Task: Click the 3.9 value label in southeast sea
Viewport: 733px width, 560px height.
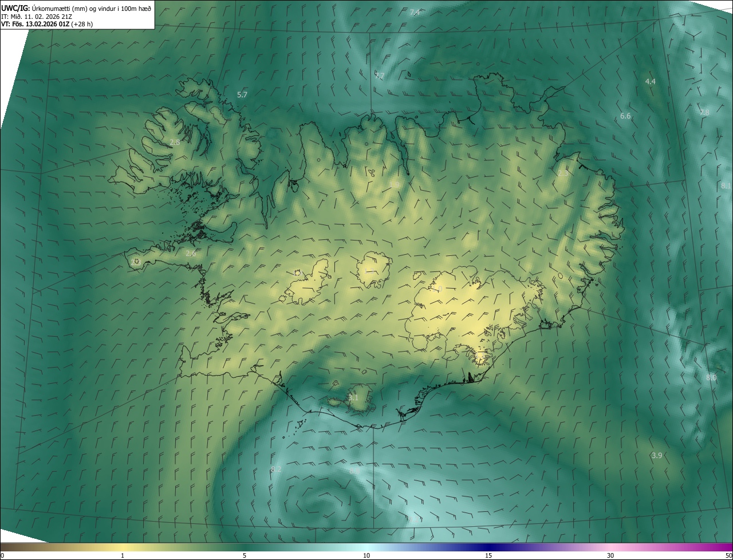Action: click(x=657, y=456)
